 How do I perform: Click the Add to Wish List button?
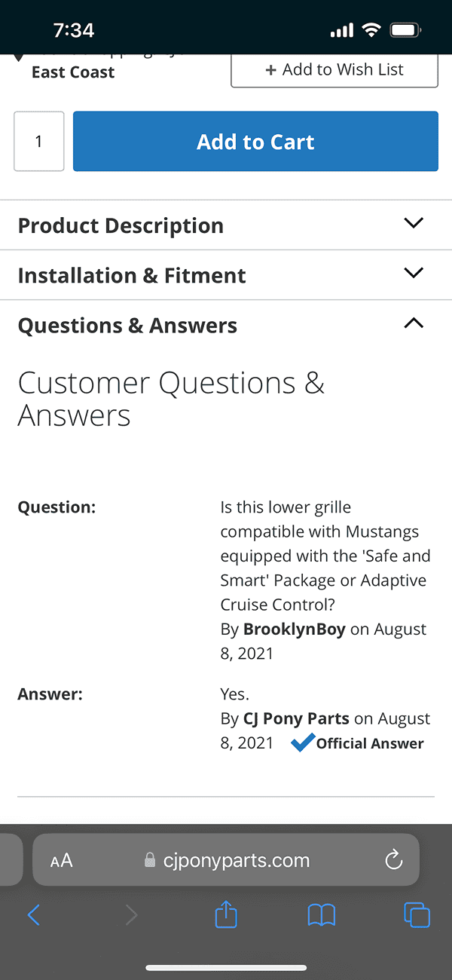point(334,69)
